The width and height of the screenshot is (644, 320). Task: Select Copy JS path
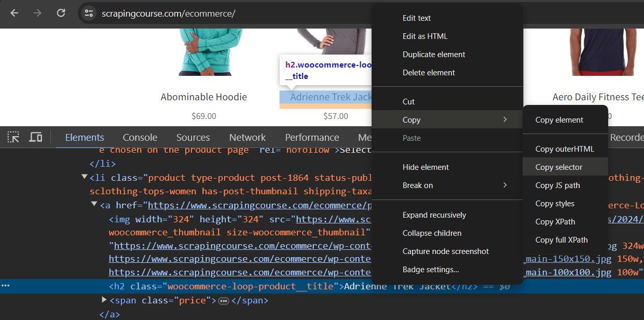(x=565, y=185)
